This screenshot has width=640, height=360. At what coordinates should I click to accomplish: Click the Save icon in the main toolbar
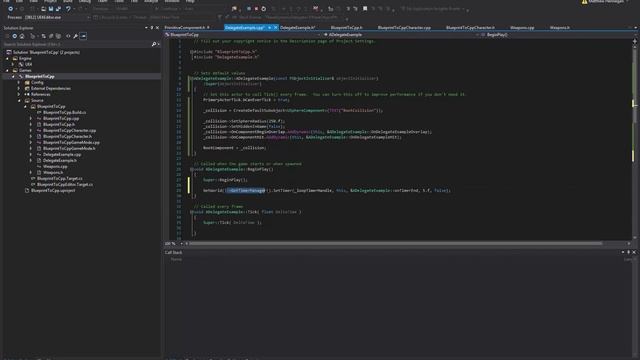click(x=51, y=9)
